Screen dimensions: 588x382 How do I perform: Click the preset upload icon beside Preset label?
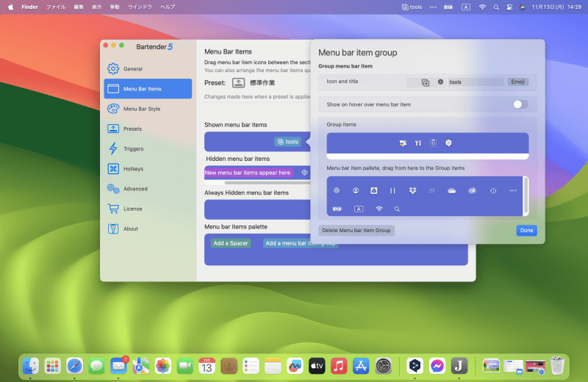[238, 83]
